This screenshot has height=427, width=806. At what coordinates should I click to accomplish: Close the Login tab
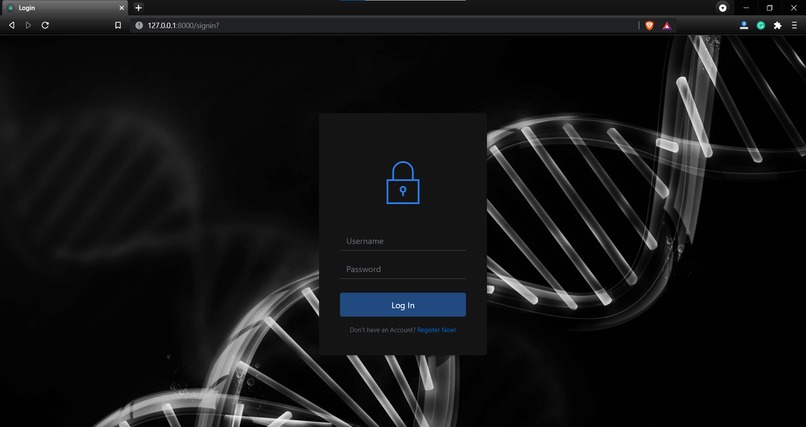tap(122, 8)
